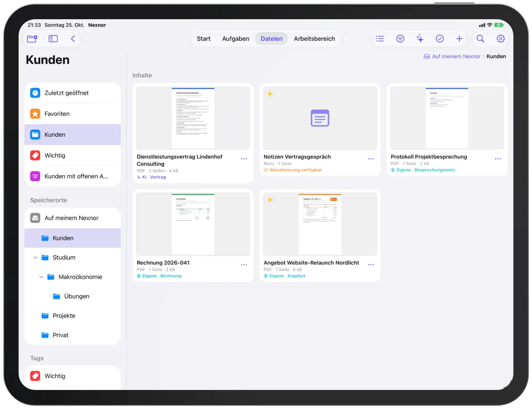Toggle favorite star on Angebot Website-Relaunch thumbnail
Viewport: 532px width, 408px height.
pyautogui.click(x=270, y=200)
